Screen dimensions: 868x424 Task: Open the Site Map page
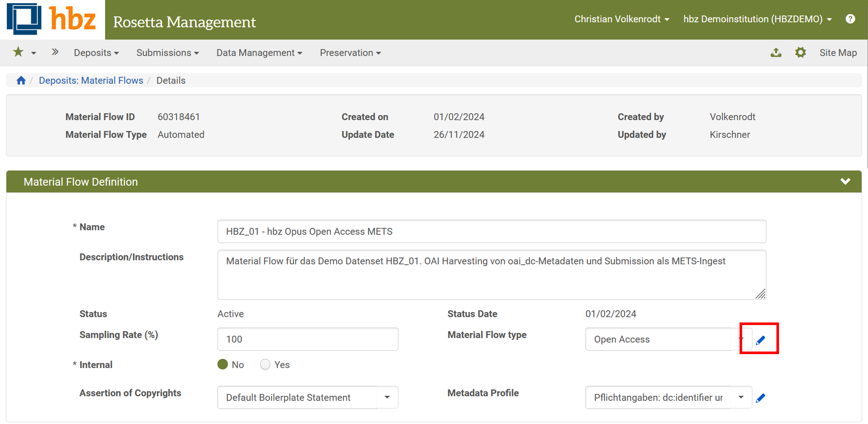click(x=838, y=52)
